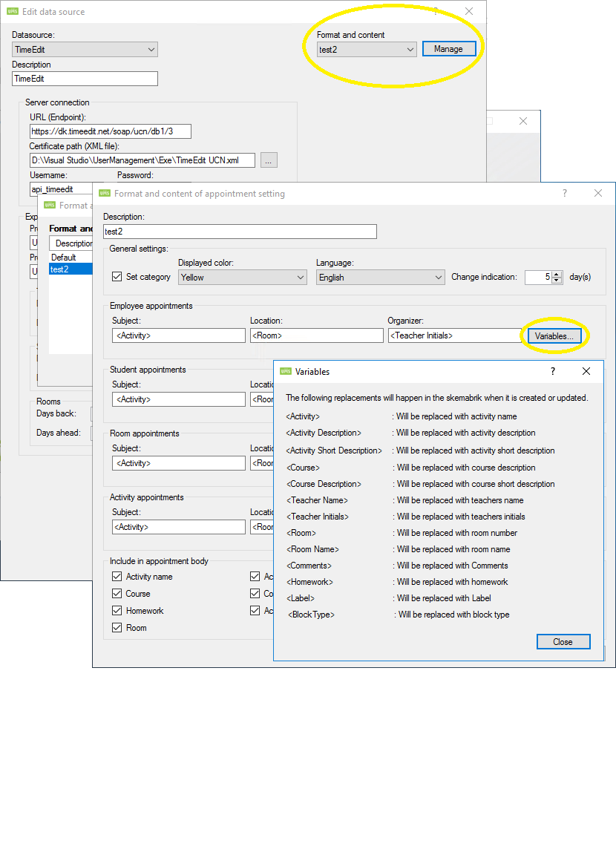Open the Datasource dropdown showing TimeEdit
Viewport: 616px width, 855px height.
[85, 50]
